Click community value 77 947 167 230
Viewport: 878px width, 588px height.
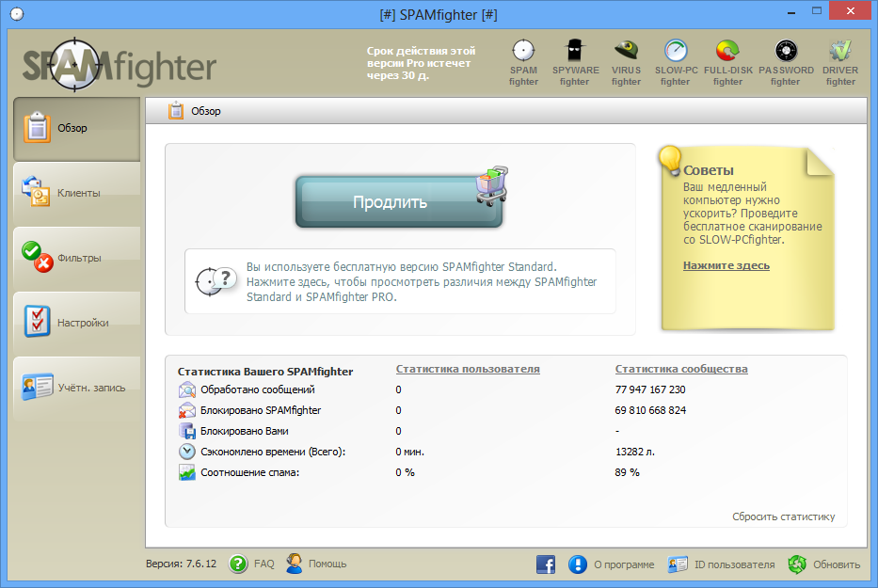pyautogui.click(x=650, y=389)
